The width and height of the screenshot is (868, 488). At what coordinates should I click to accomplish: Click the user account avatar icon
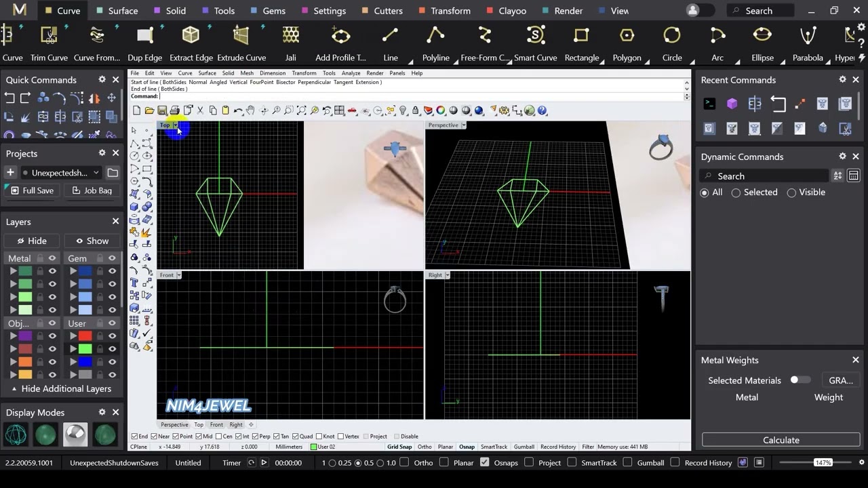pos(692,10)
